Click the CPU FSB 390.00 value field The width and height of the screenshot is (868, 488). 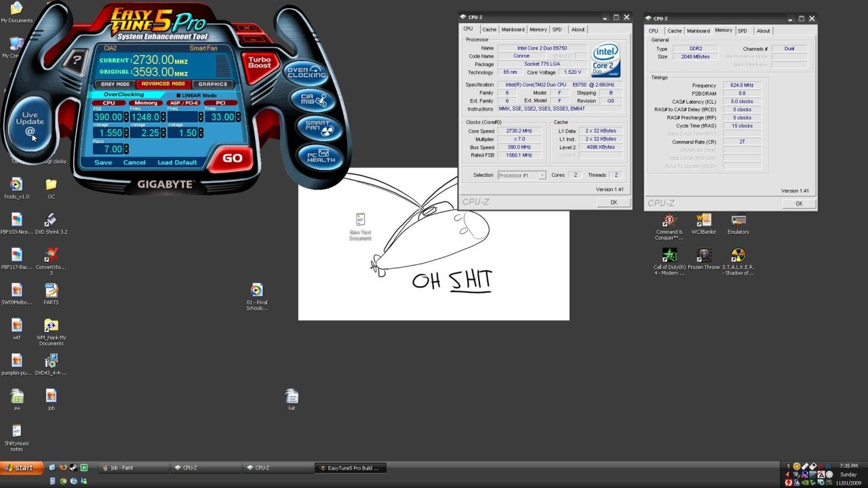(x=108, y=117)
